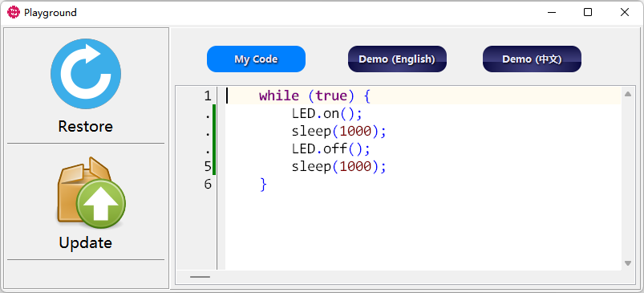This screenshot has height=293, width=644.
Task: Click the first sleep(1000); statement
Action: [339, 131]
